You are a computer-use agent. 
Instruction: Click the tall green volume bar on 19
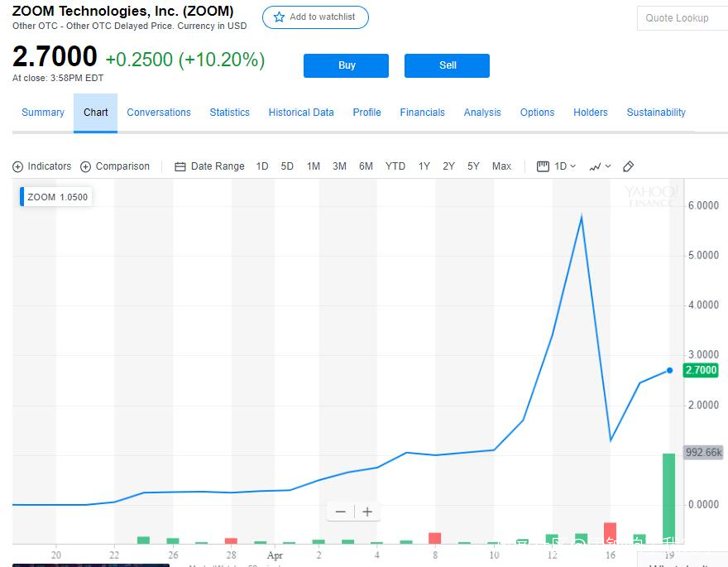[668, 498]
